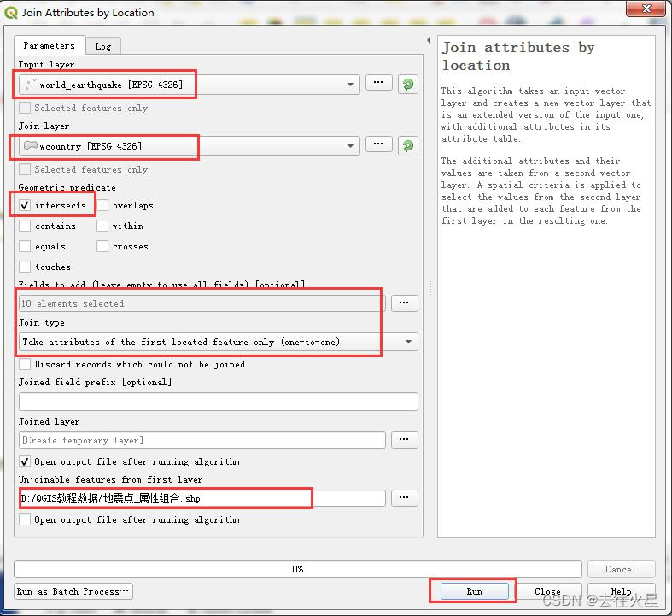This screenshot has height=616, width=672.
Task: Click the Joined layer temporary layer field
Action: pos(202,440)
